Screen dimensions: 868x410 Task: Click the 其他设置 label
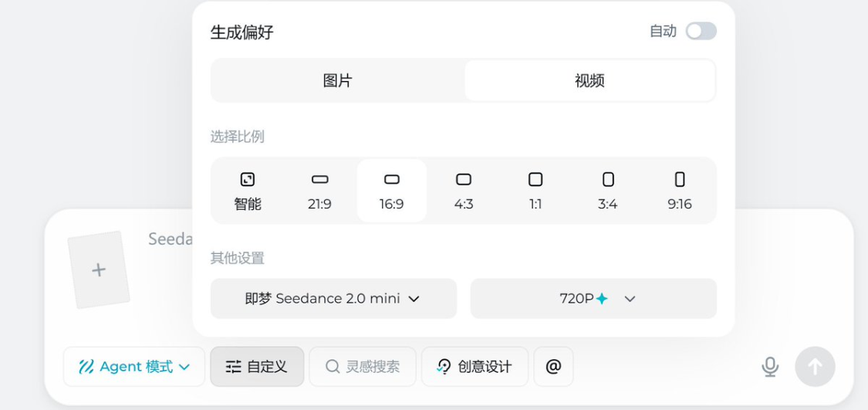(x=237, y=258)
